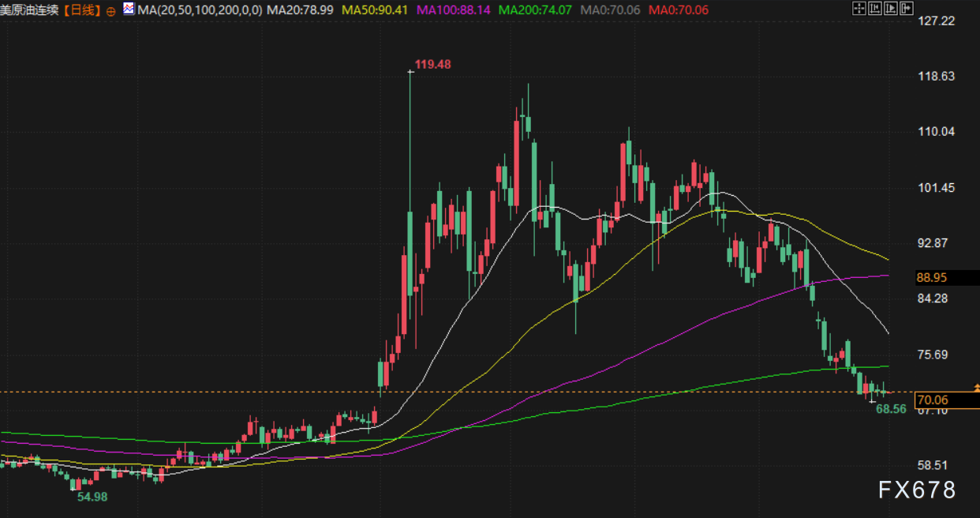Click the hide side panel arrow icon
Image resolution: width=980 pixels, height=518 pixels.
click(x=907, y=8)
